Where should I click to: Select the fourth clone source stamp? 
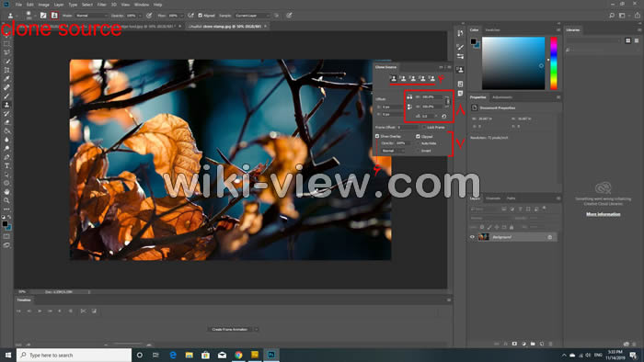point(422,78)
